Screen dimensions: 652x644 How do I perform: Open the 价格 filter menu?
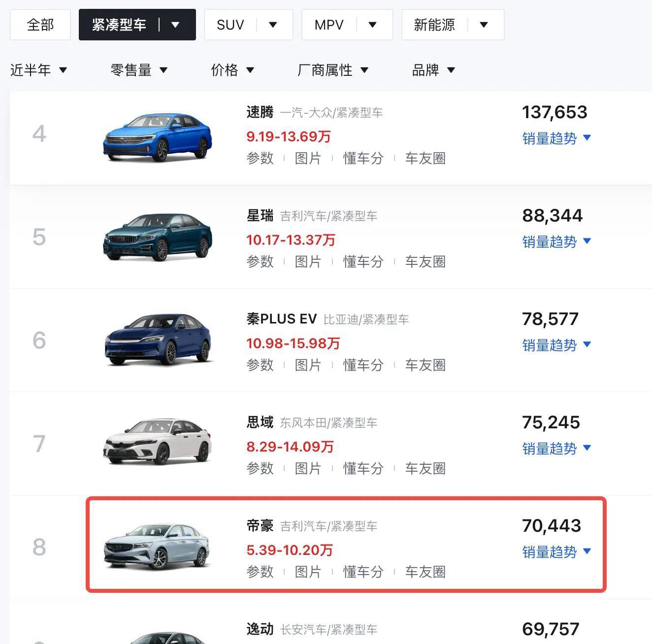pos(232,70)
